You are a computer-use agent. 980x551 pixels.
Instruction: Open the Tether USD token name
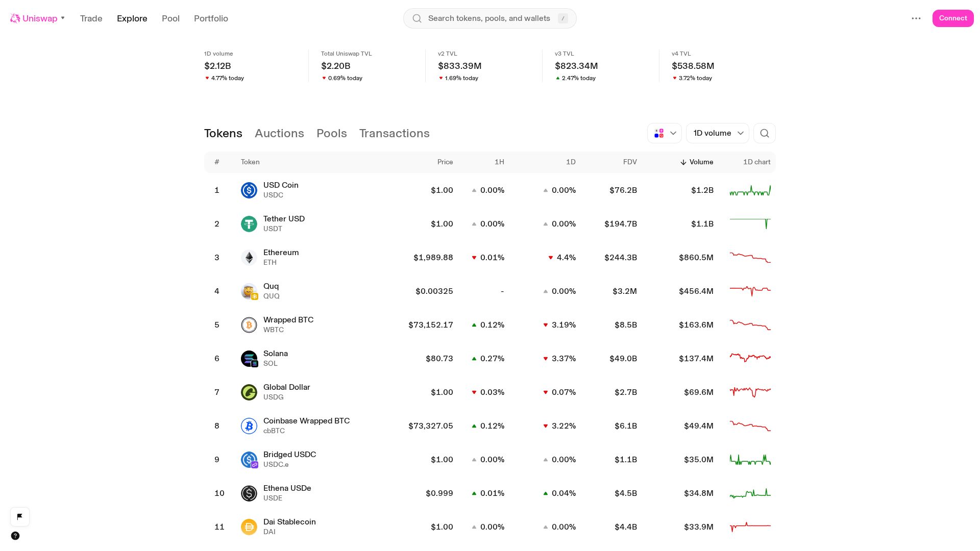tap(284, 219)
